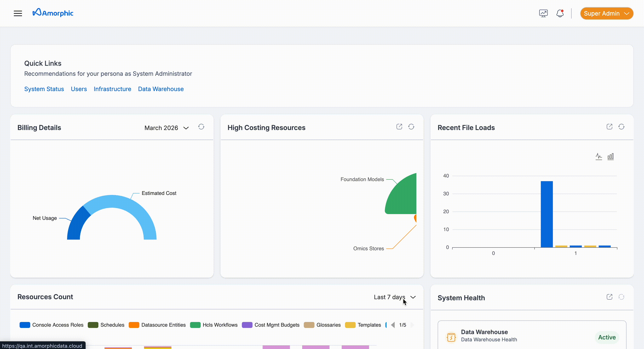The height and width of the screenshot is (349, 644).
Task: Open the Super Admin role dropdown
Action: [x=606, y=13]
